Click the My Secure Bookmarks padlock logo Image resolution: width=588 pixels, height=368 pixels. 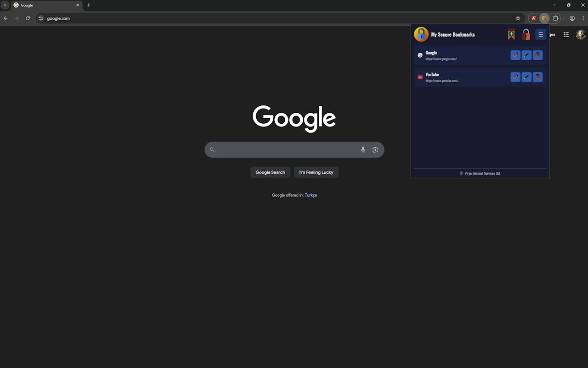[421, 34]
